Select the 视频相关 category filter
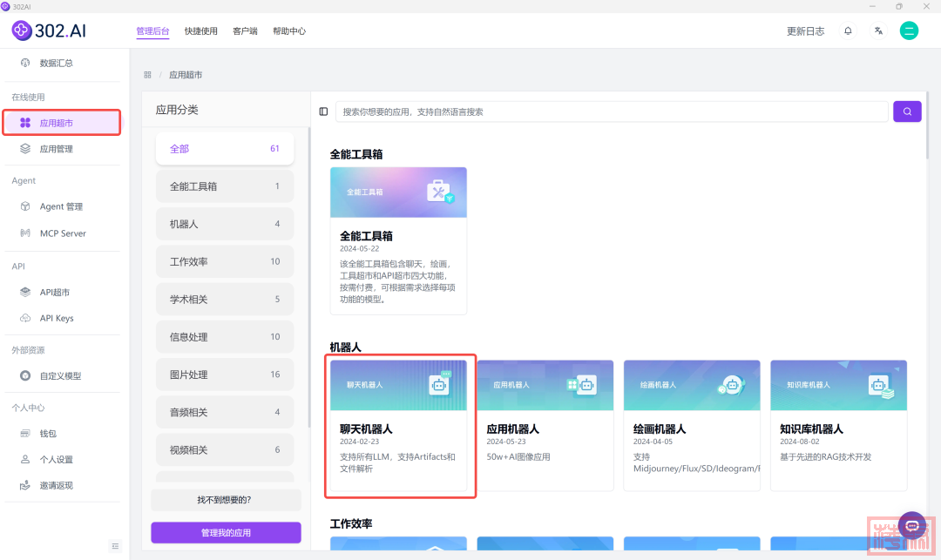This screenshot has height=560, width=941. [225, 449]
